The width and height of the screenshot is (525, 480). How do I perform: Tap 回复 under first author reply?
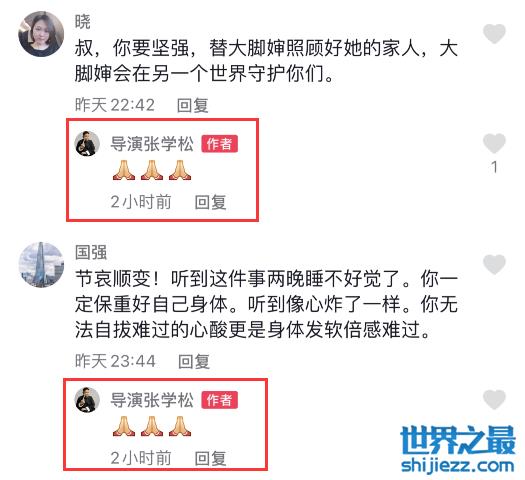(211, 202)
